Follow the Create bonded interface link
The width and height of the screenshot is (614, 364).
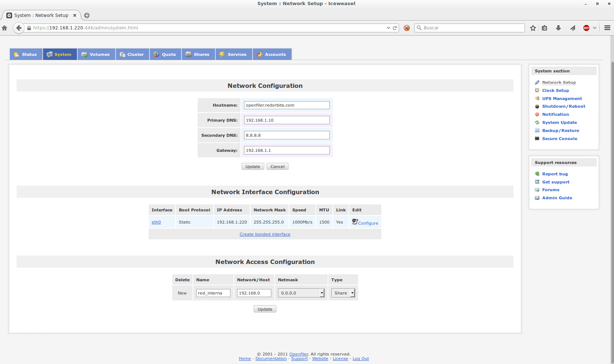265,234
